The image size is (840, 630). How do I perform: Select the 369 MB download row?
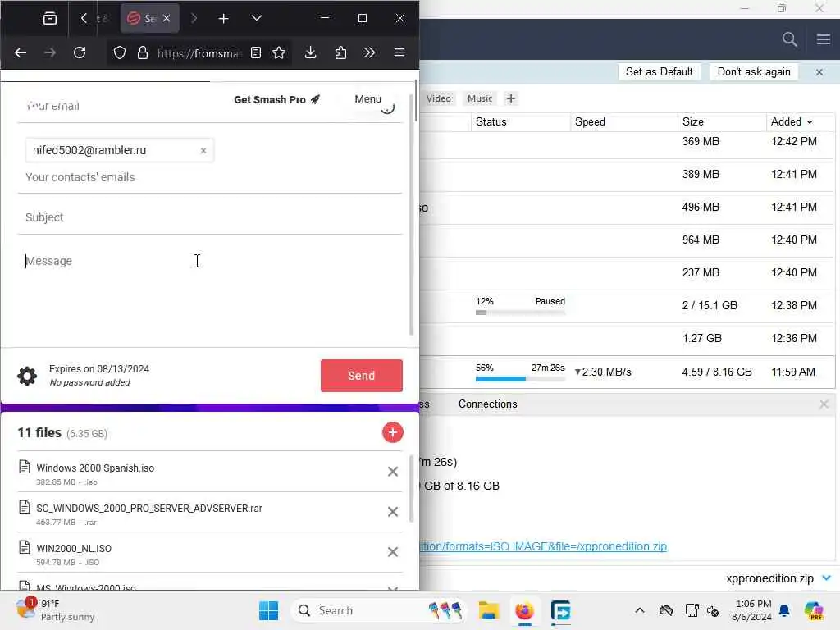pos(627,142)
